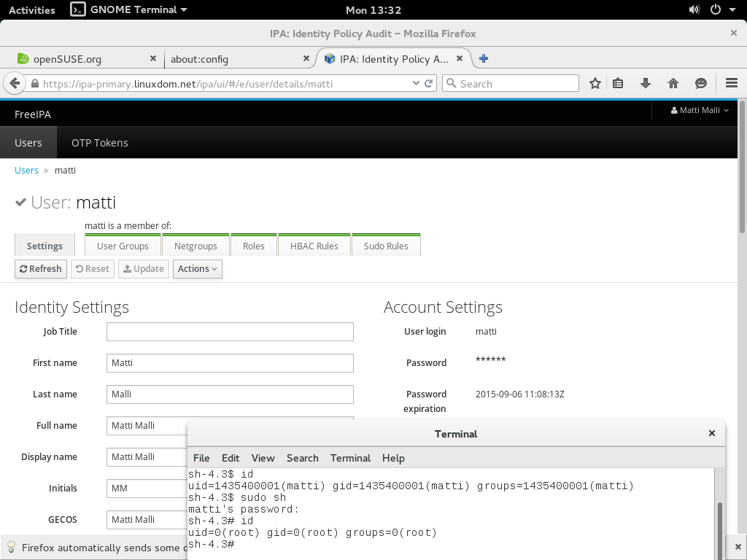747x560 pixels.
Task: Click the bookmark star icon
Action: (595, 83)
